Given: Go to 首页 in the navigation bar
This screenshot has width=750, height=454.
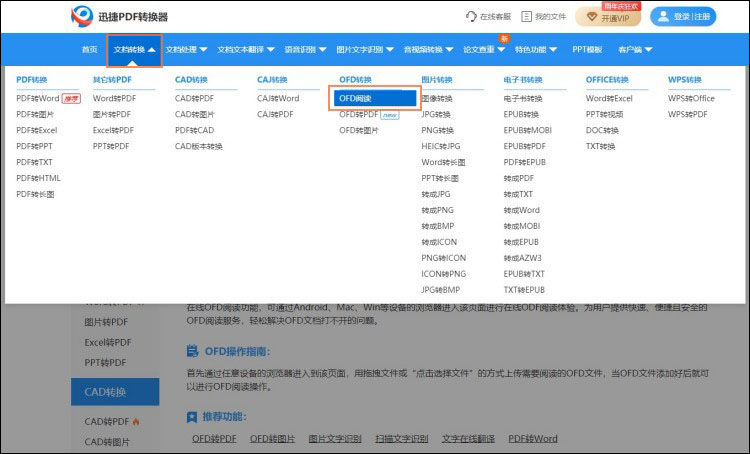Looking at the screenshot, I should 89,49.
